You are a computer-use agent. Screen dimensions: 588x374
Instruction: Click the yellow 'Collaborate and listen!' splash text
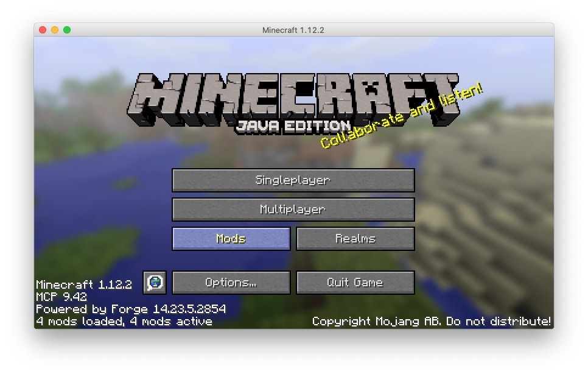[x=402, y=116]
